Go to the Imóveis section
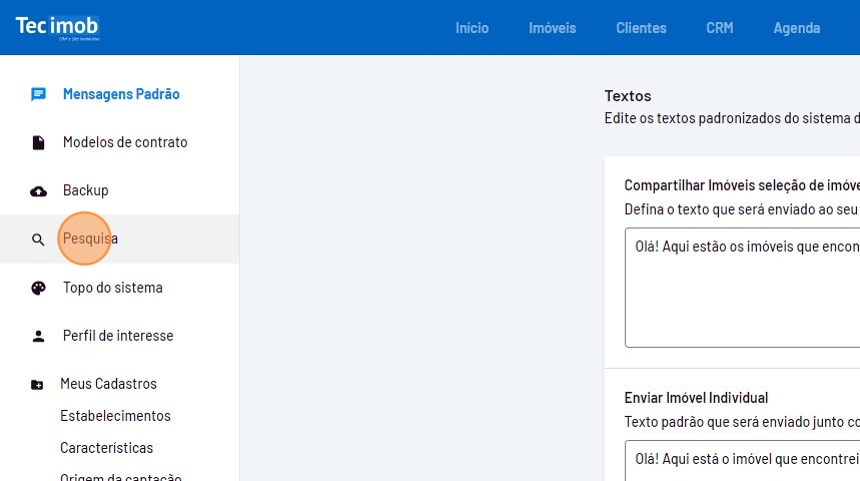The width and height of the screenshot is (860, 481). [x=552, y=28]
